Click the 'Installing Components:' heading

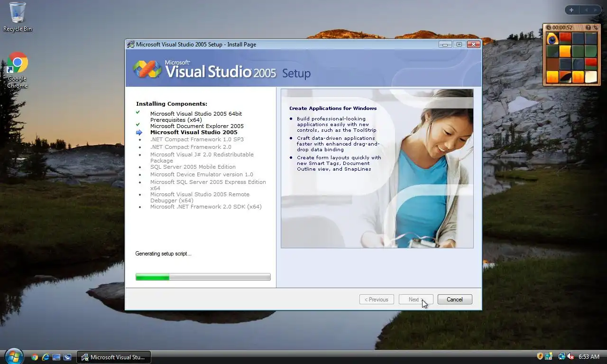[x=172, y=104]
